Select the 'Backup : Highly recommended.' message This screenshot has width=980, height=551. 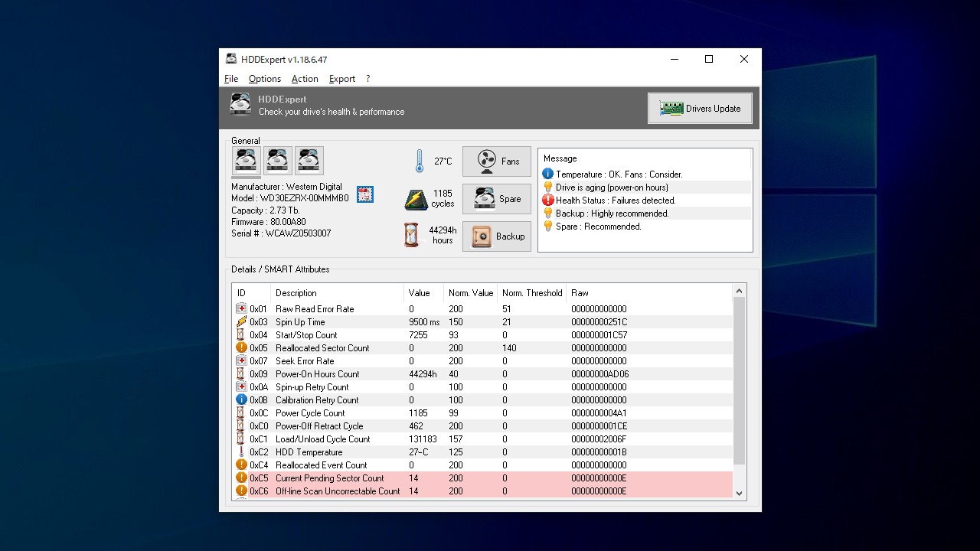[x=612, y=214]
